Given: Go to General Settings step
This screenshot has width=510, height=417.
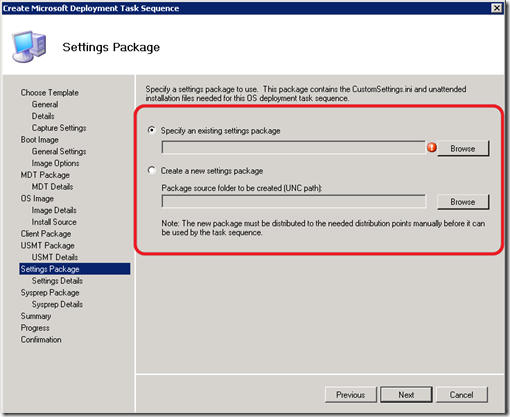Looking at the screenshot, I should click(59, 151).
